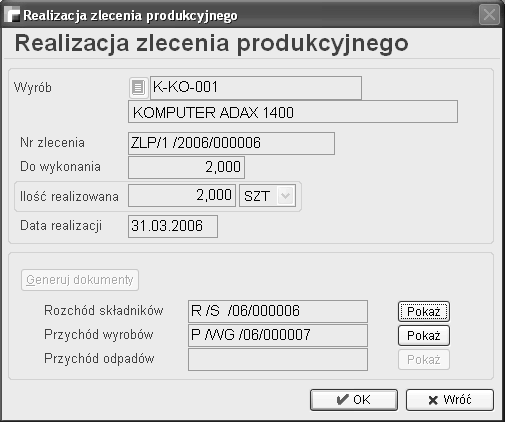Click the Nr zlecenia label
Viewport: 505px width, 422px height.
pyautogui.click(x=52, y=143)
